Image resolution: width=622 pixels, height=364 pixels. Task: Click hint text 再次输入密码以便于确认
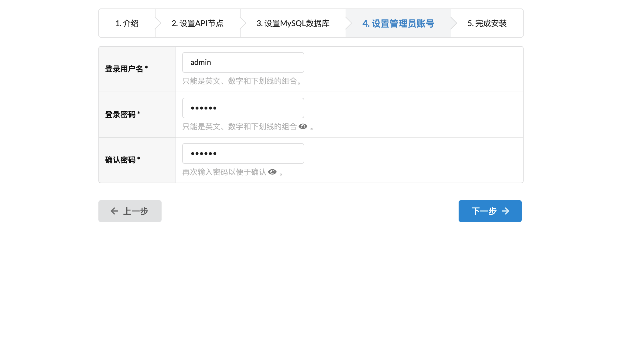[224, 172]
